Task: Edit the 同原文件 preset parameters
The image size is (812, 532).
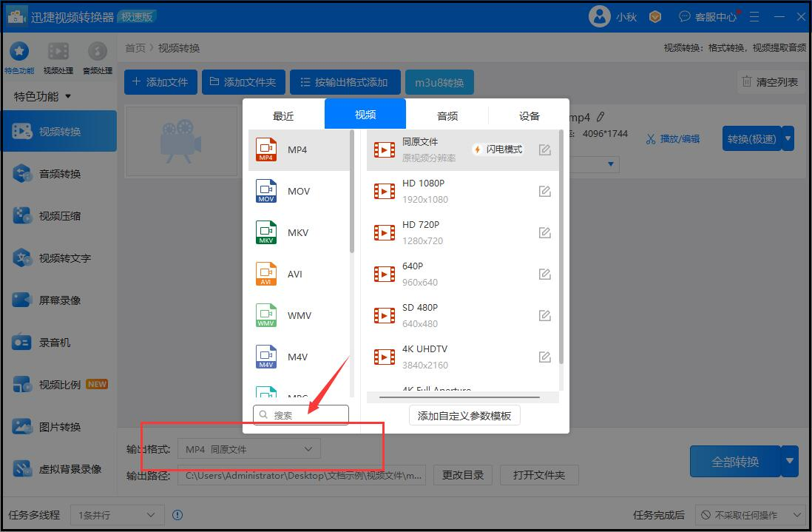Action: [x=544, y=149]
